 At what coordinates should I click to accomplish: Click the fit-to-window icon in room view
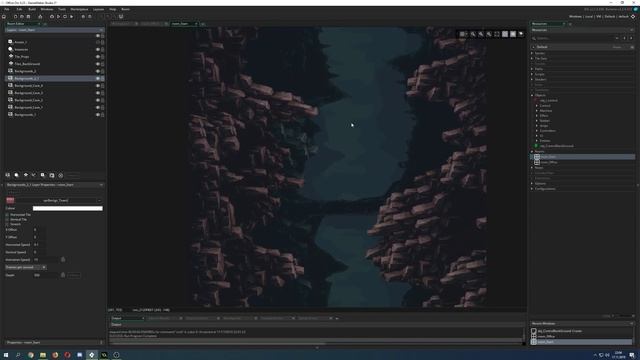(x=497, y=34)
